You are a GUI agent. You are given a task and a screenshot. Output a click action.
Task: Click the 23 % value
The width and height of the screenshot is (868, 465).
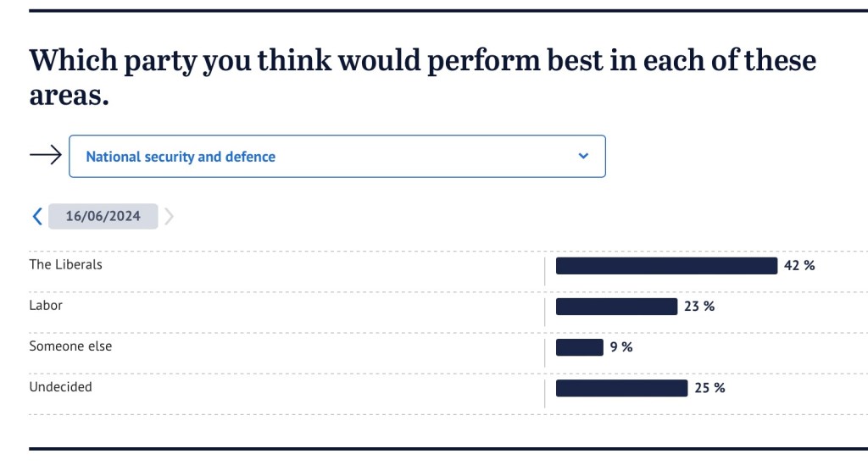(x=699, y=307)
